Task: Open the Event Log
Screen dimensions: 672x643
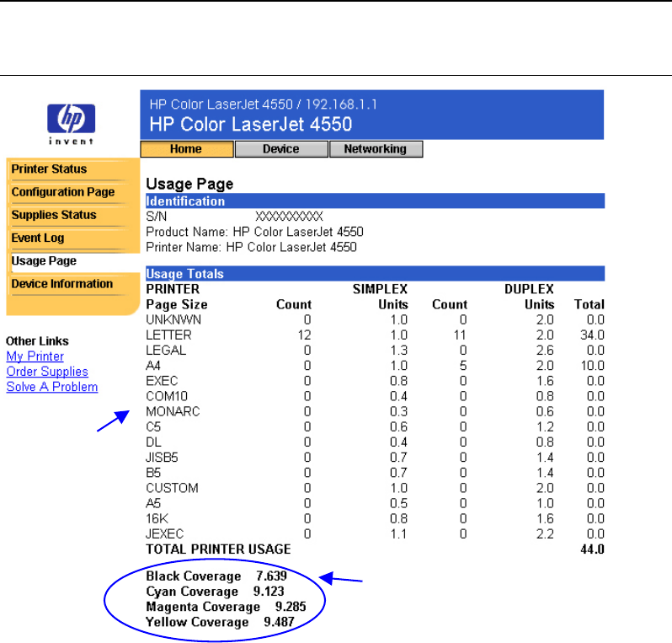Action: 38,238
